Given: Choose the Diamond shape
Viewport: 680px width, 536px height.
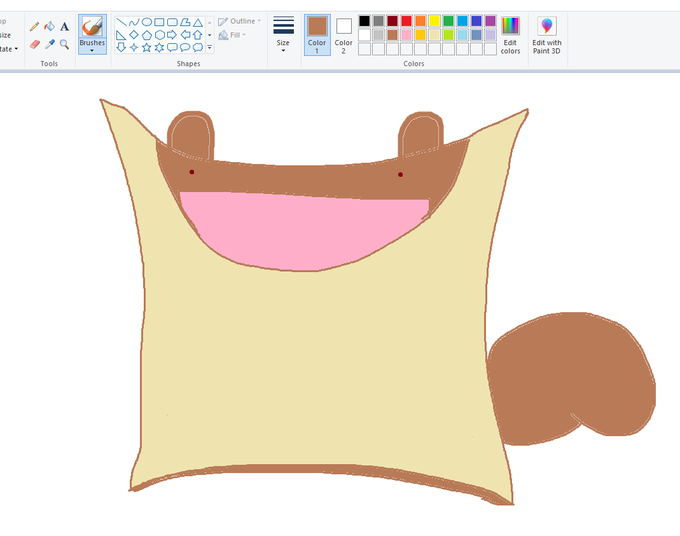Looking at the screenshot, I should point(134,35).
